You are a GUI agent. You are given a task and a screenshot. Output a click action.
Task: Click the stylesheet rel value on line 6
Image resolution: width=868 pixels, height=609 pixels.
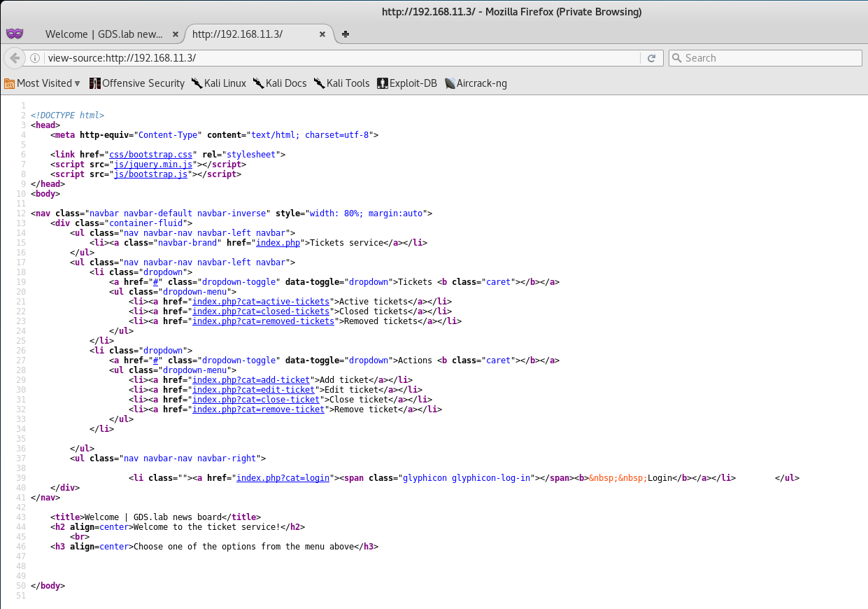coord(251,154)
